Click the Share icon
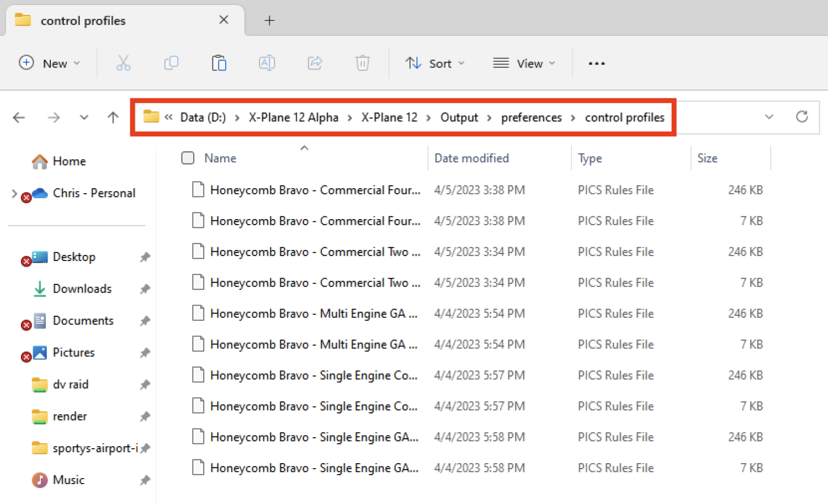This screenshot has width=828, height=504. click(x=315, y=63)
